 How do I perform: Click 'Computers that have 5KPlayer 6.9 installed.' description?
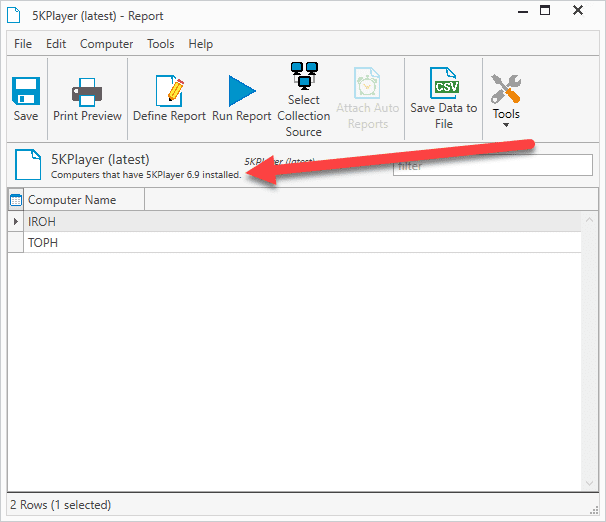pos(146,175)
